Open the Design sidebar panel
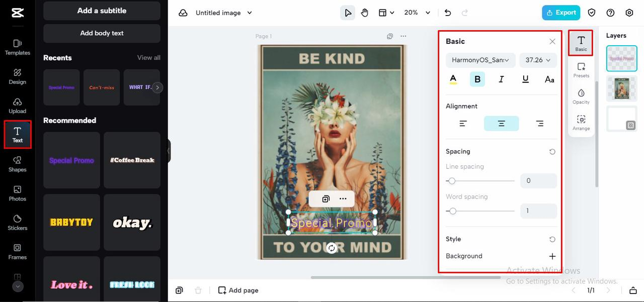Image resolution: width=644 pixels, height=302 pixels. pos(18,76)
